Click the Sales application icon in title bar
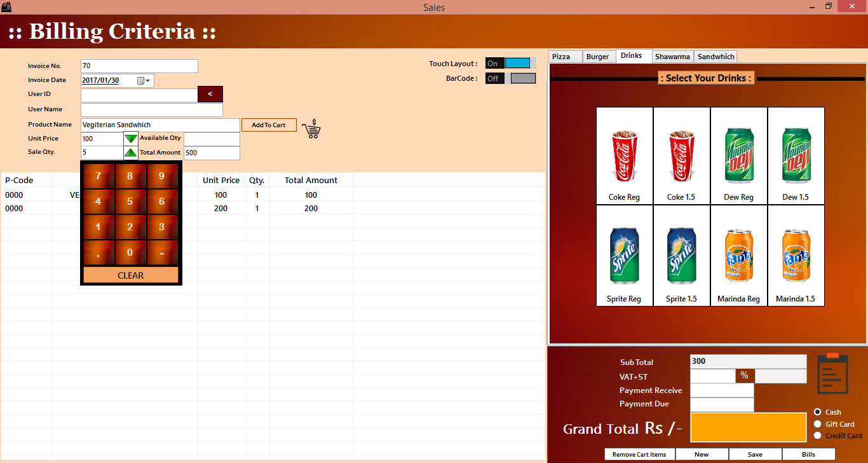868x463 pixels. point(8,6)
